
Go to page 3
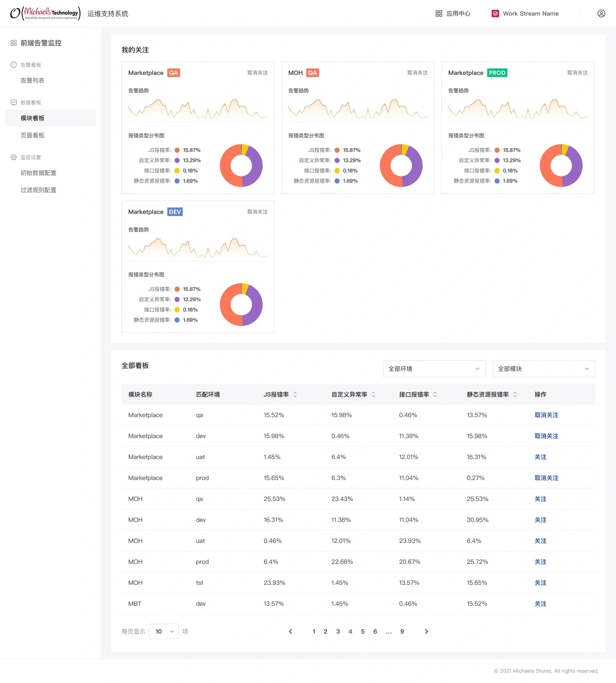pyautogui.click(x=338, y=631)
